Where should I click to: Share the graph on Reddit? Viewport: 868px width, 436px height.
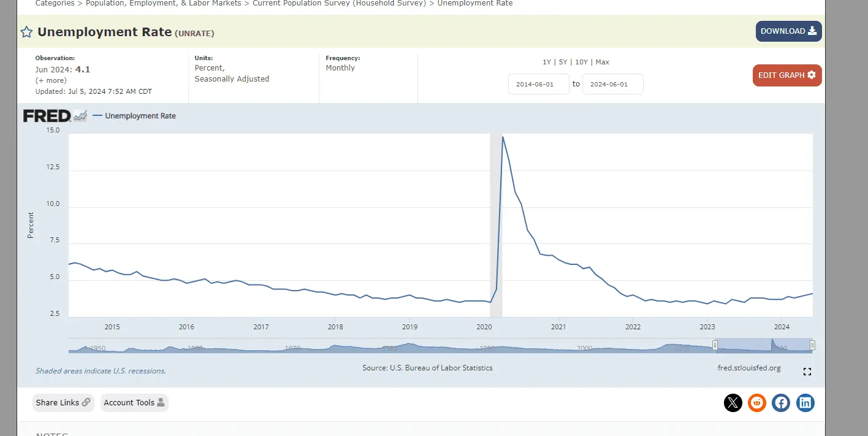pos(757,403)
